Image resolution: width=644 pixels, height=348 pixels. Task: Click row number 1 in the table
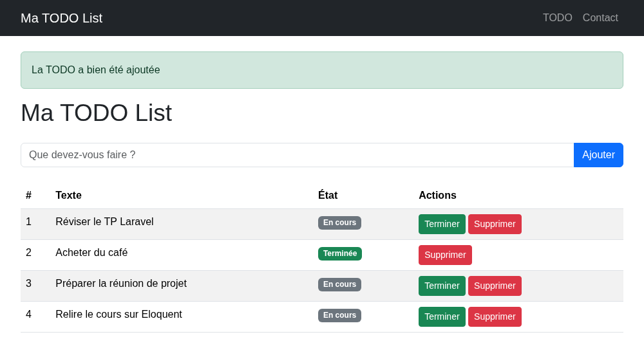(x=28, y=222)
